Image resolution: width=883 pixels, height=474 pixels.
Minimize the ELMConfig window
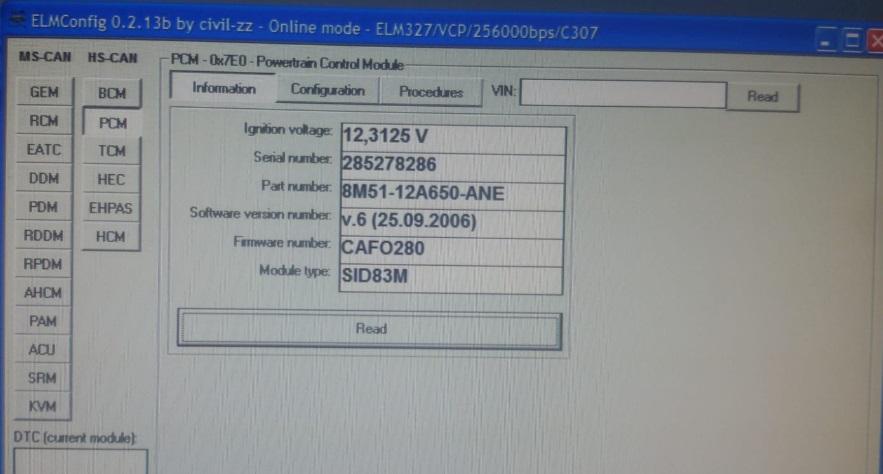[826, 41]
